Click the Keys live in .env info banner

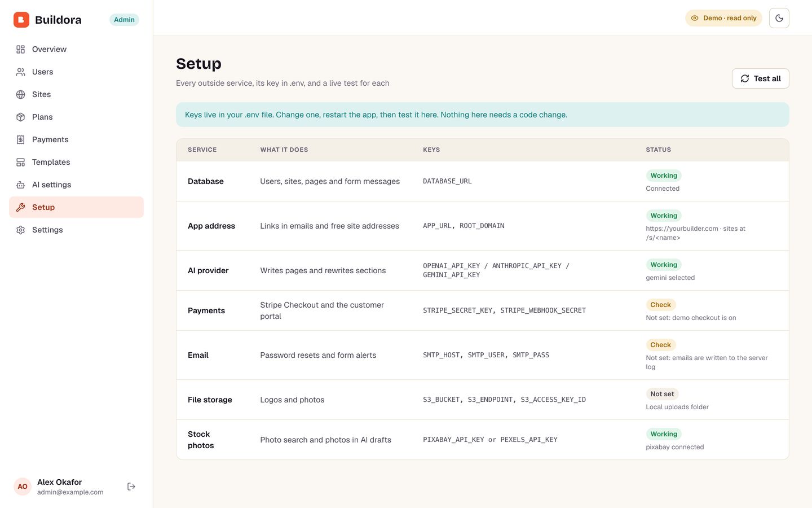pyautogui.click(x=483, y=115)
